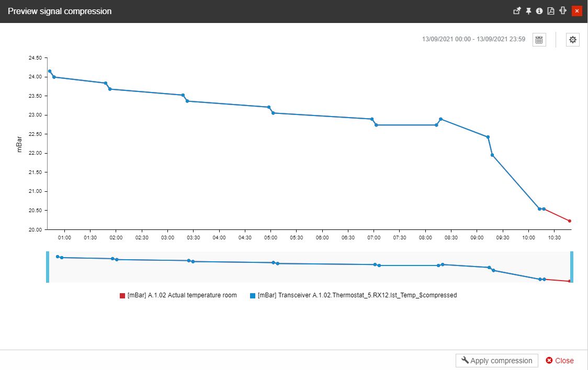Open the calendar date range picker
This screenshot has width=588, height=370.
point(539,40)
